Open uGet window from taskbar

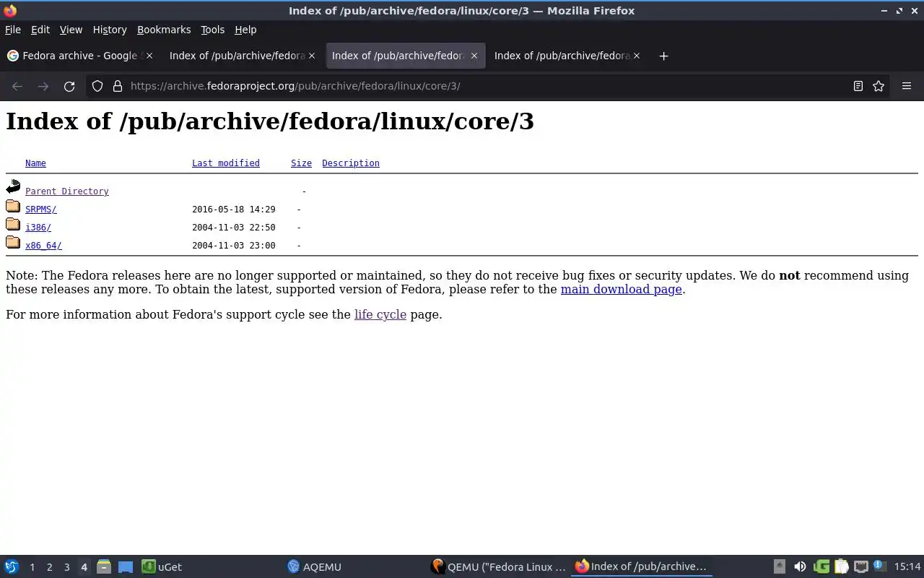tap(209, 567)
